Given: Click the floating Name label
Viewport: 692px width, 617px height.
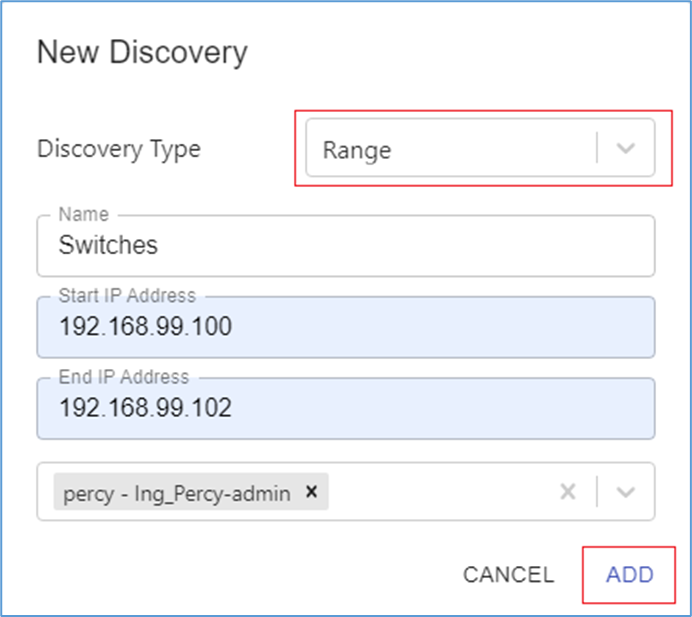Looking at the screenshot, I should [84, 214].
